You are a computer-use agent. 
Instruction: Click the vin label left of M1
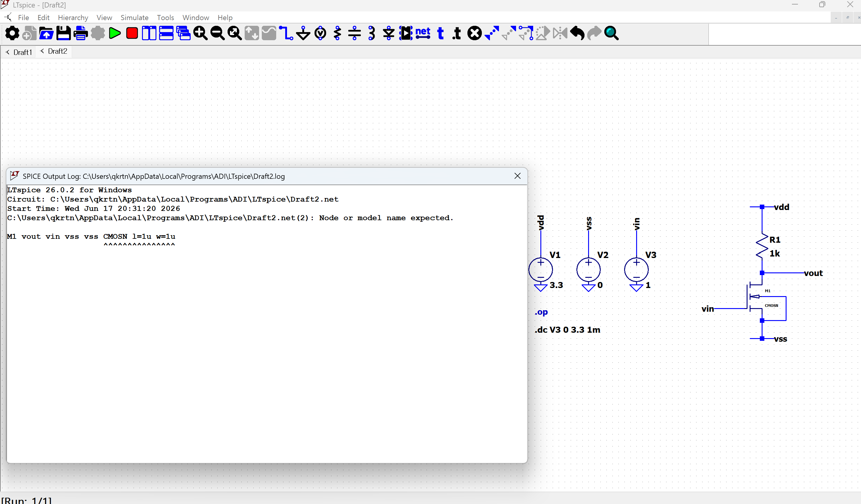pyautogui.click(x=708, y=309)
